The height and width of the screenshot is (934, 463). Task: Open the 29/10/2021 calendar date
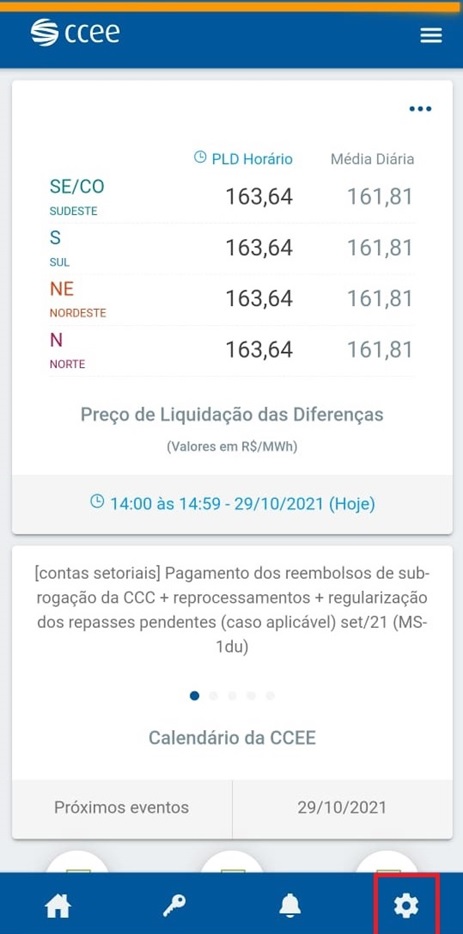[342, 808]
